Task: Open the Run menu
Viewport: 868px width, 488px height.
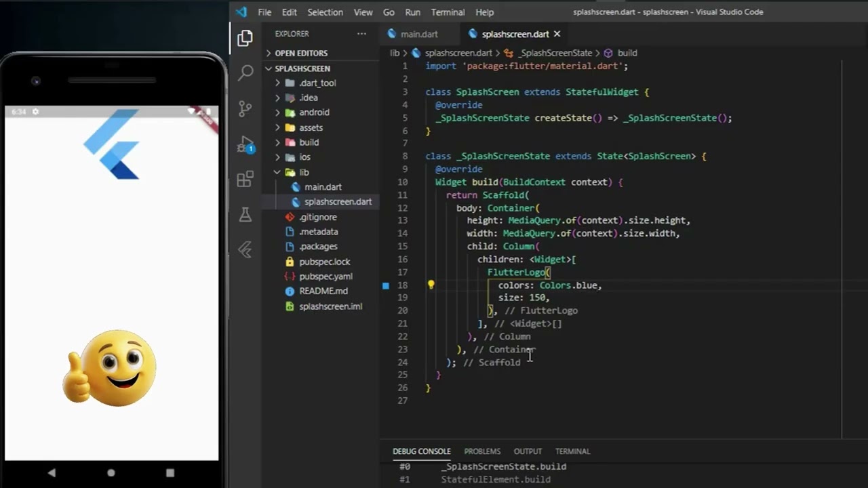Action: [x=412, y=12]
